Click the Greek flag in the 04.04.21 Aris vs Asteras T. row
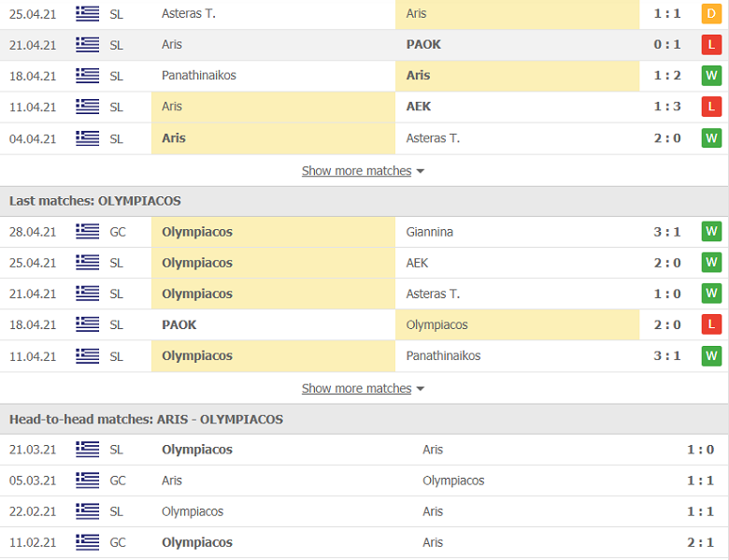The width and height of the screenshot is (729, 560). tap(88, 138)
